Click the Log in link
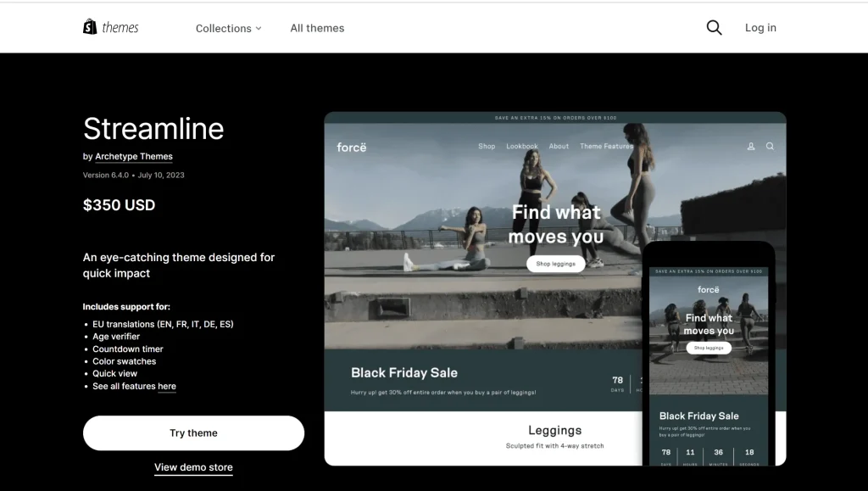The width and height of the screenshot is (868, 491). tap(760, 28)
